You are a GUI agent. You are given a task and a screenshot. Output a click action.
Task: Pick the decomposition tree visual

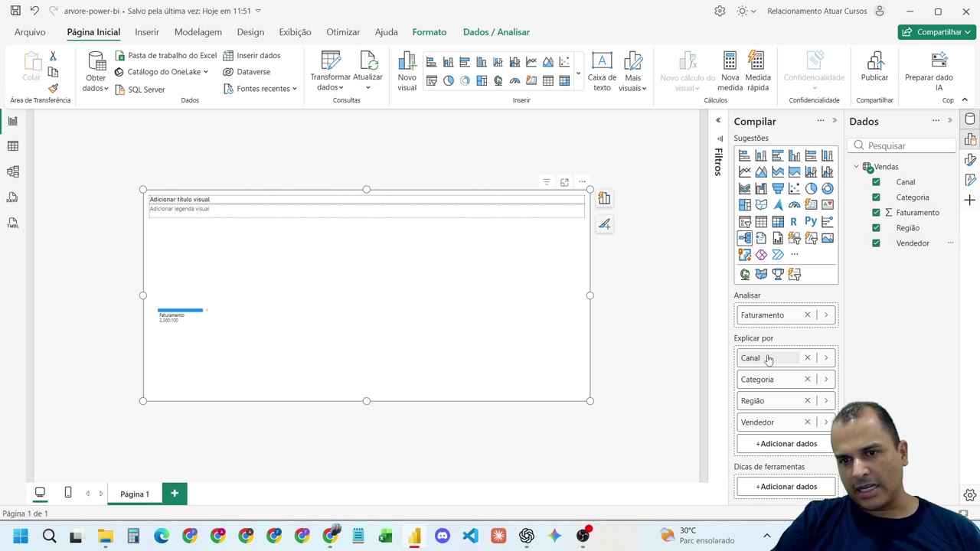(745, 238)
